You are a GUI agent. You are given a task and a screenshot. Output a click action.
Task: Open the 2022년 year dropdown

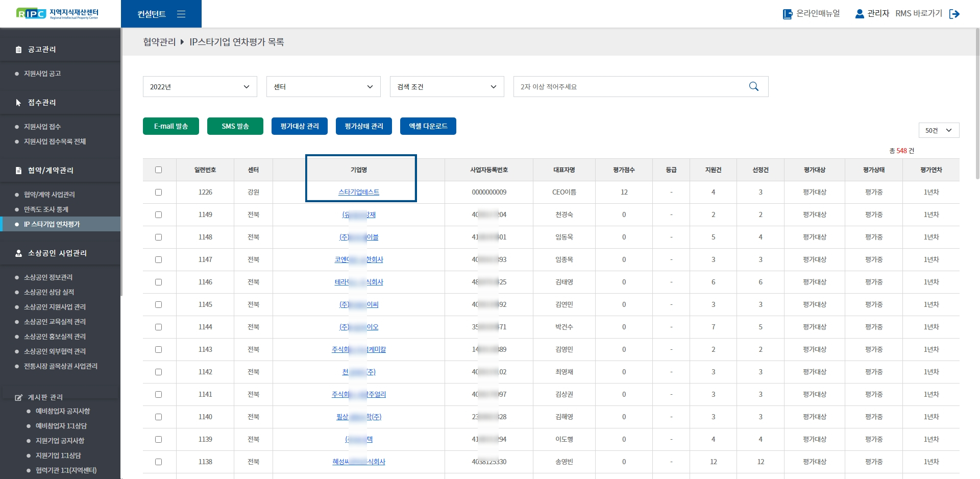point(200,87)
